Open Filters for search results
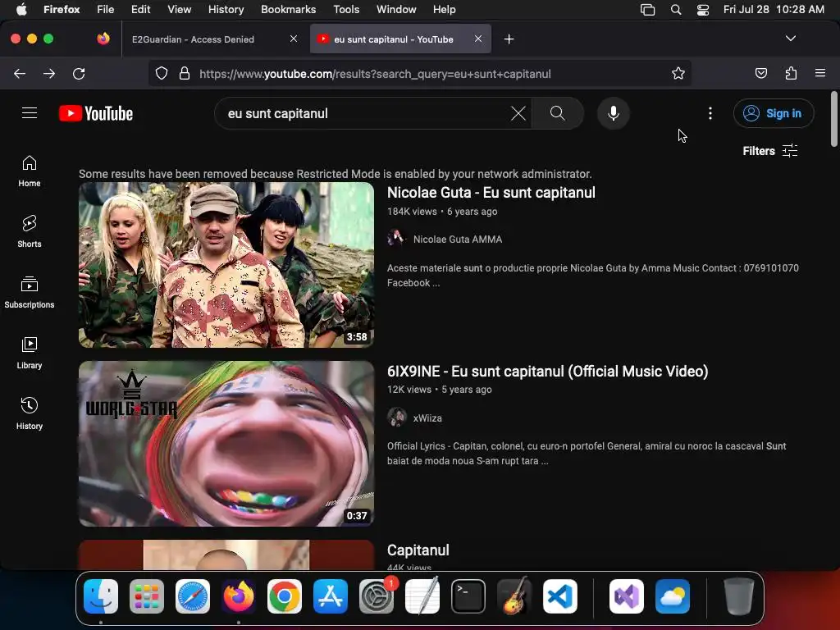Screen dimensions: 840x630 (769, 151)
